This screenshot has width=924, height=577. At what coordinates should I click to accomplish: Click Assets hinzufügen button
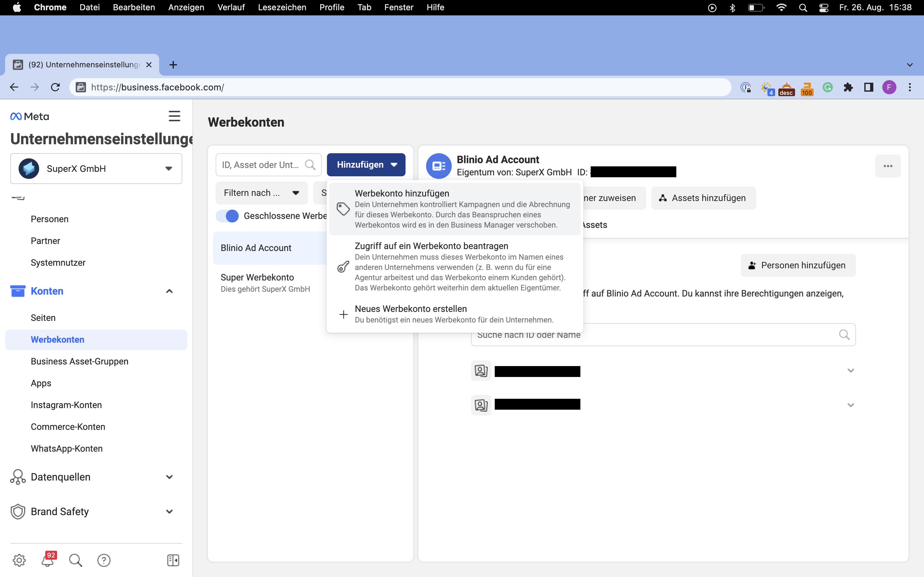tap(703, 198)
